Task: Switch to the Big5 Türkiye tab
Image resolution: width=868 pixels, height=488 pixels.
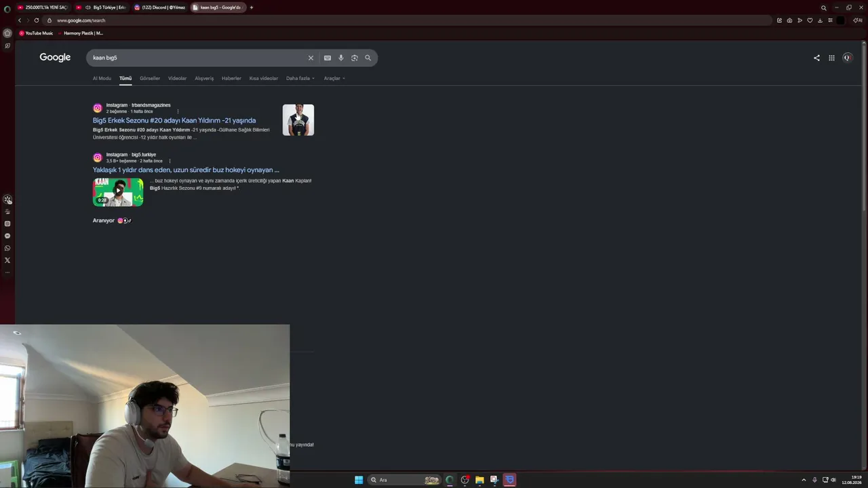Action: pyautogui.click(x=102, y=7)
